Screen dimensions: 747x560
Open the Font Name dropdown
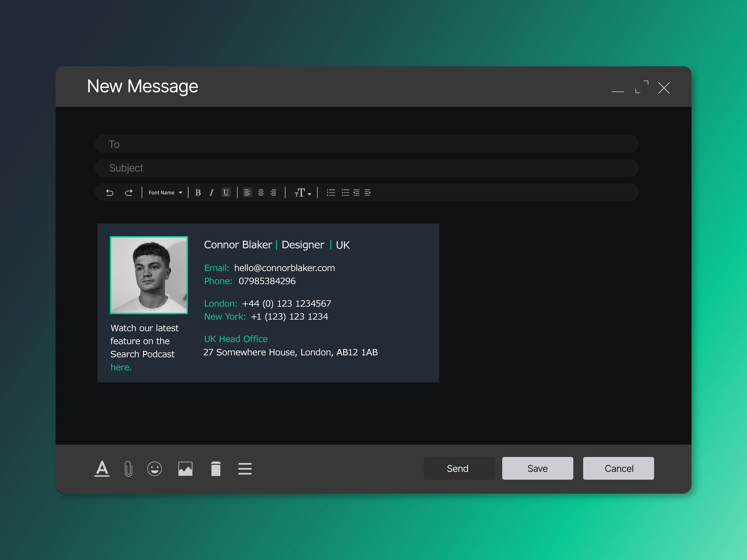165,192
